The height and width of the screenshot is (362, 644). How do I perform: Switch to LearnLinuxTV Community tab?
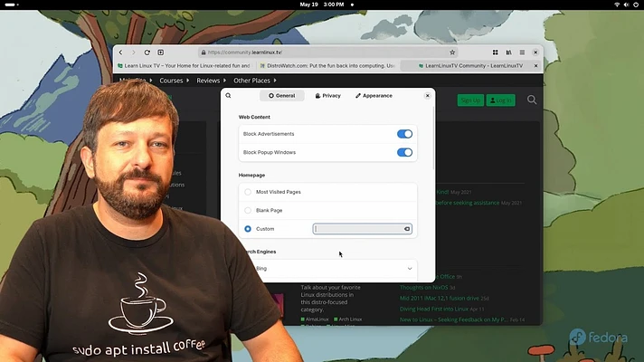click(x=470, y=66)
